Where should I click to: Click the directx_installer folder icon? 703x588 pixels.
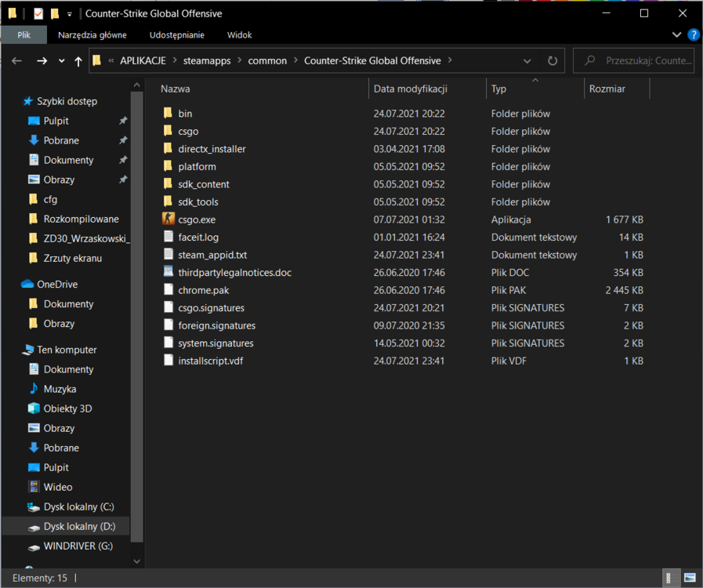coord(169,148)
